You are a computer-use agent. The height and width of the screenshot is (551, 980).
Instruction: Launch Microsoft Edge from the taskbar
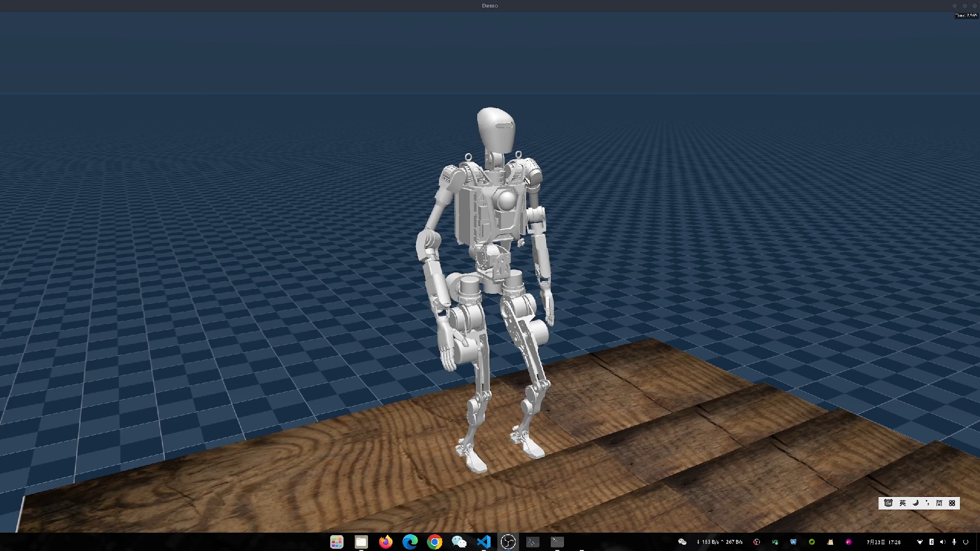click(410, 542)
